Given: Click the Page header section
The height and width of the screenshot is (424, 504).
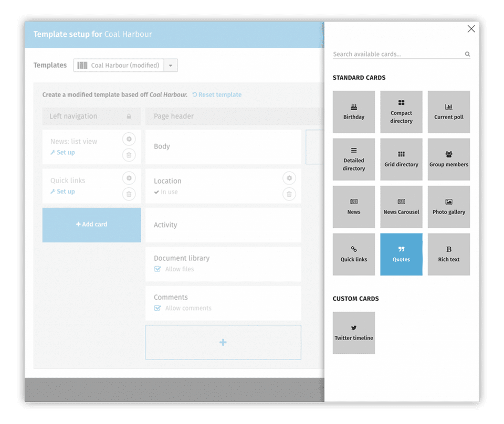Looking at the screenshot, I should pyautogui.click(x=235, y=116).
